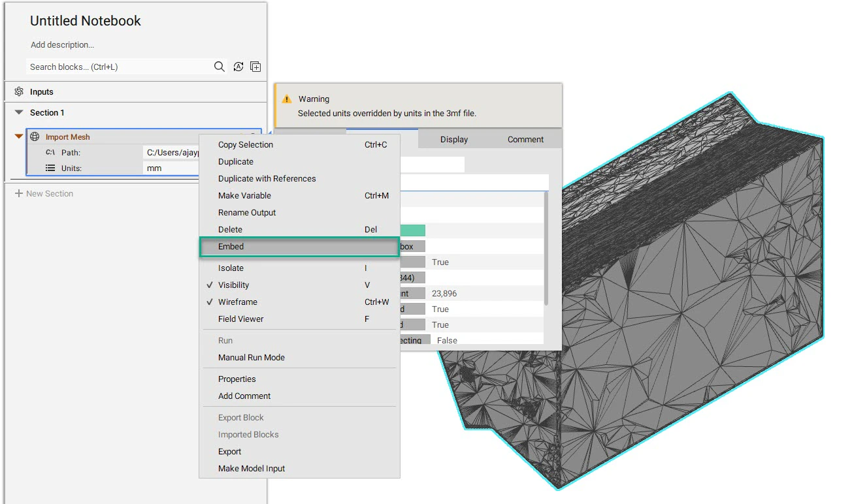
Task: Enable Manual Run Mode
Action: click(251, 357)
